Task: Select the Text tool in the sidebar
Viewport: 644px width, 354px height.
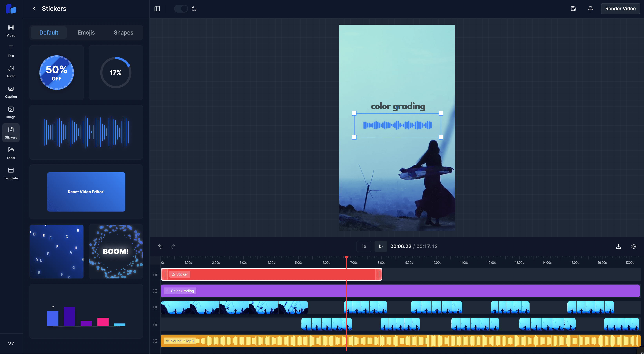Action: pyautogui.click(x=11, y=51)
